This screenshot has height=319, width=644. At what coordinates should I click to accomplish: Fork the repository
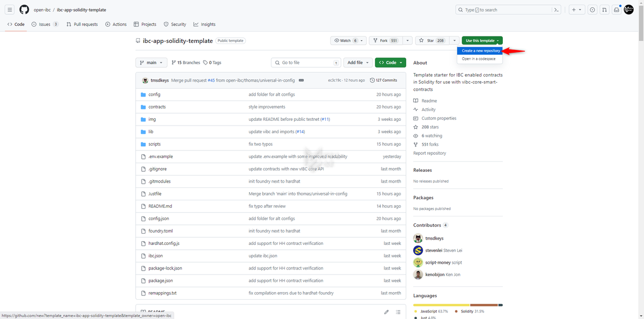click(385, 41)
